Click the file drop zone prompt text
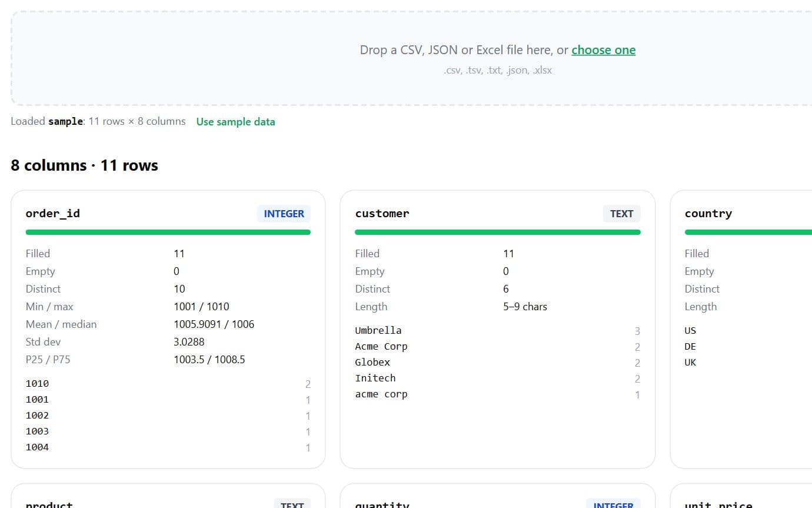812x508 pixels. coord(498,50)
